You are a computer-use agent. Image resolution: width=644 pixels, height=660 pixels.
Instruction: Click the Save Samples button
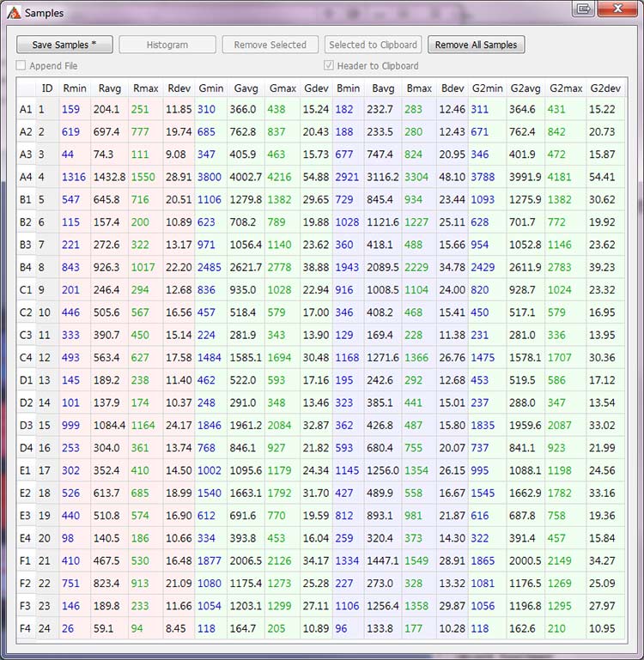click(64, 45)
